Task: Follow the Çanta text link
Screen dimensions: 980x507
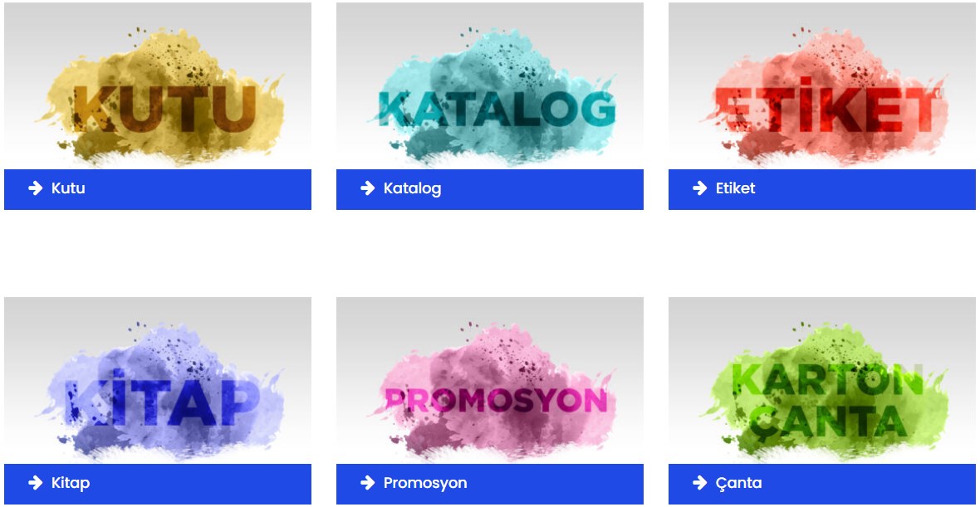Action: pos(739,483)
